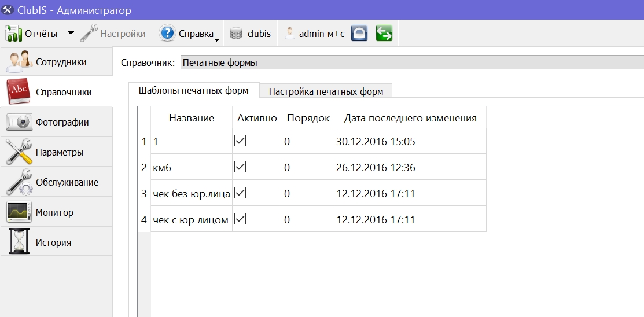Toggle Активно checkbox for чек без юр.лица
644x317 pixels.
pyautogui.click(x=240, y=193)
